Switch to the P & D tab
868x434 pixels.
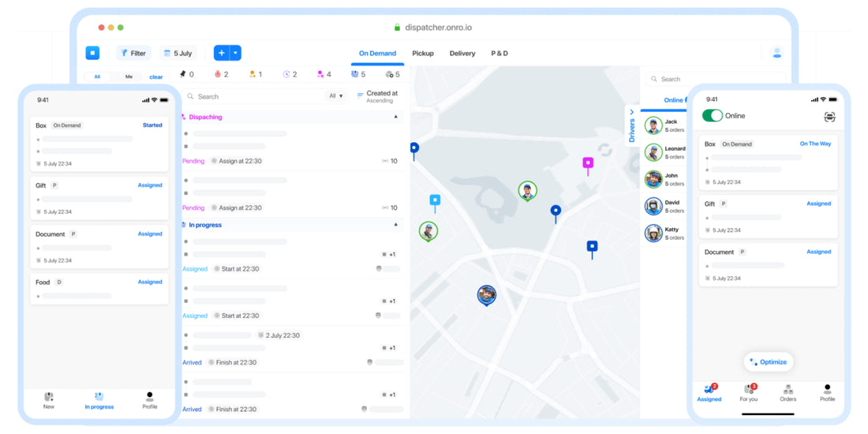[x=499, y=54]
